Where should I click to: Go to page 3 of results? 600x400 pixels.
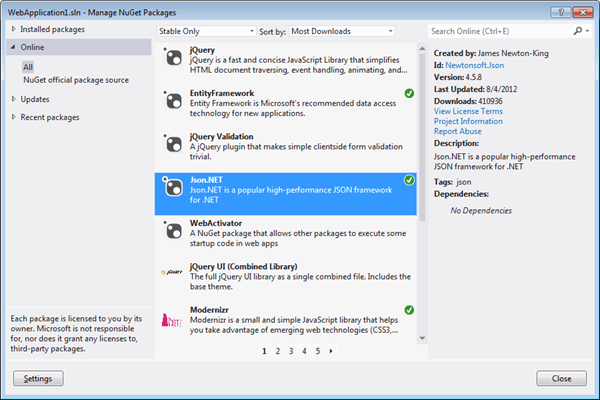tap(291, 352)
